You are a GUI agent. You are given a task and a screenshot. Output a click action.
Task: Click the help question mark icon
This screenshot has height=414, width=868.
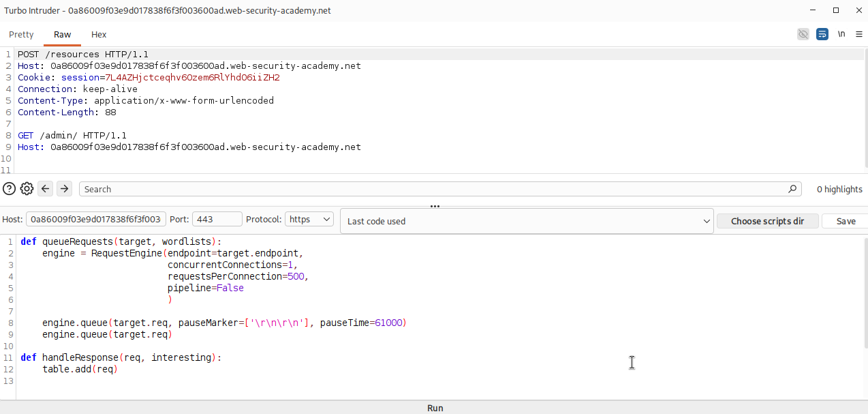pyautogui.click(x=9, y=189)
